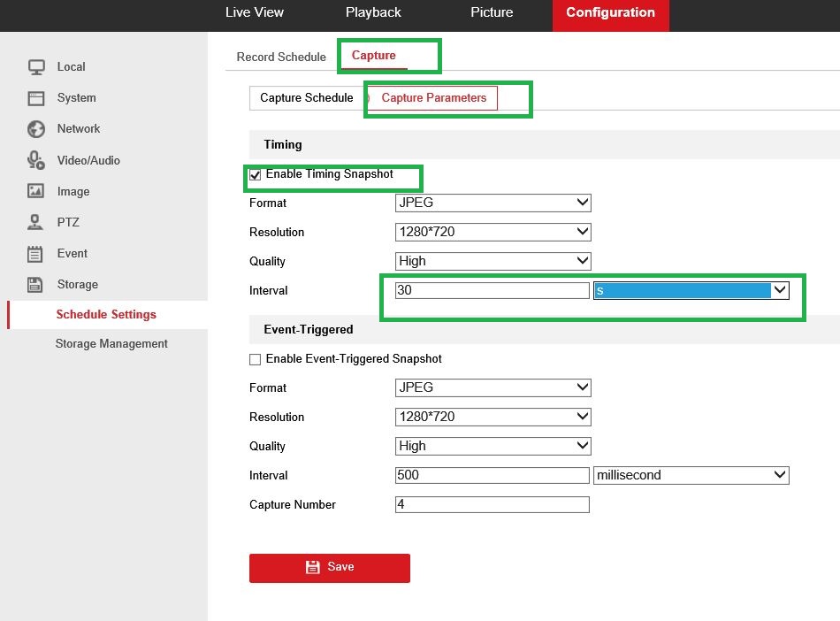Disable the Enable Timing Snapshot checkbox

(255, 174)
